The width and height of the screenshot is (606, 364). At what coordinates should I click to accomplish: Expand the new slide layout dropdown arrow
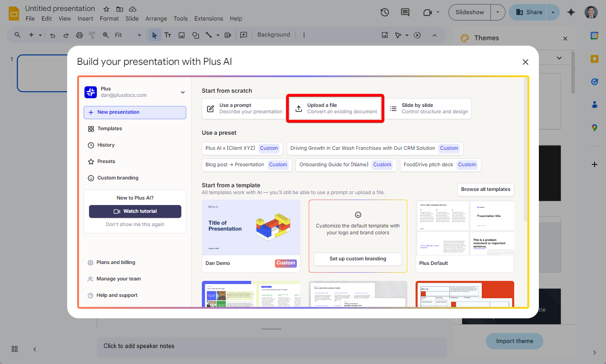40,35
